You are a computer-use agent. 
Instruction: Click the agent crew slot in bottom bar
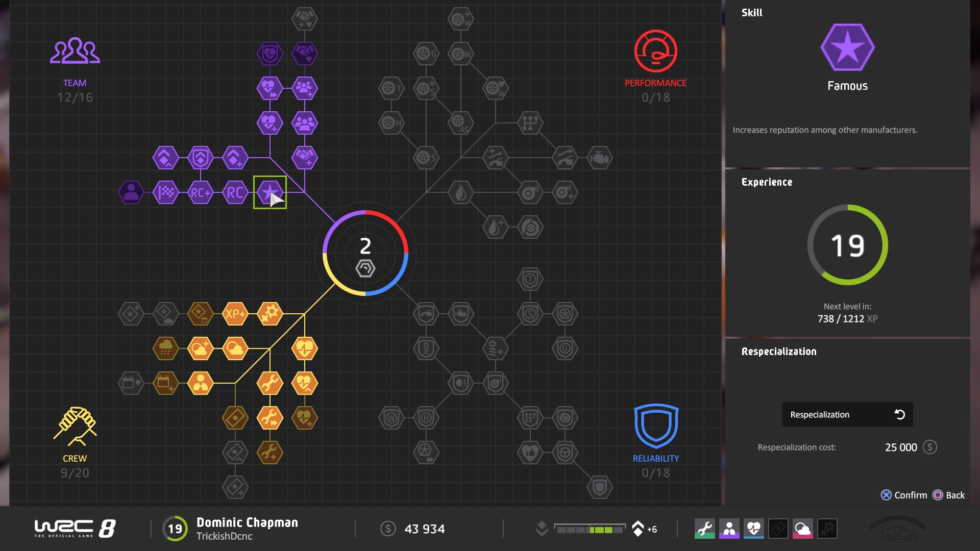point(729,529)
